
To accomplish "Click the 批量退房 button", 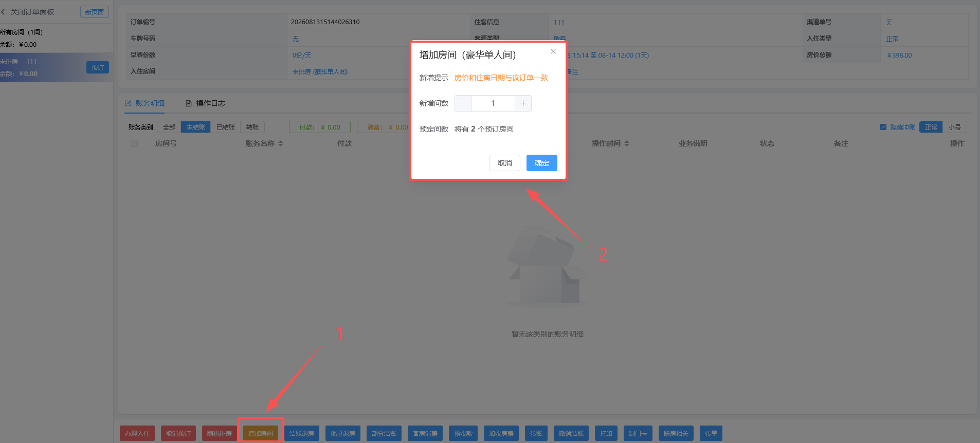I will 343,433.
